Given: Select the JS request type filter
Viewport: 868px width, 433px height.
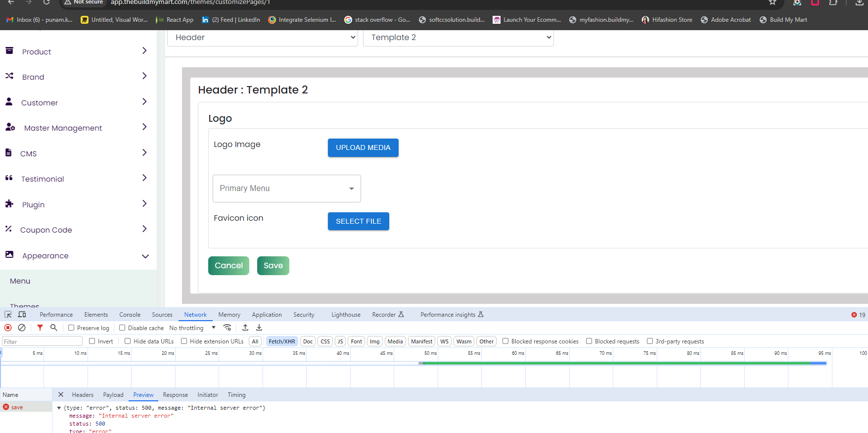Looking at the screenshot, I should (x=340, y=341).
